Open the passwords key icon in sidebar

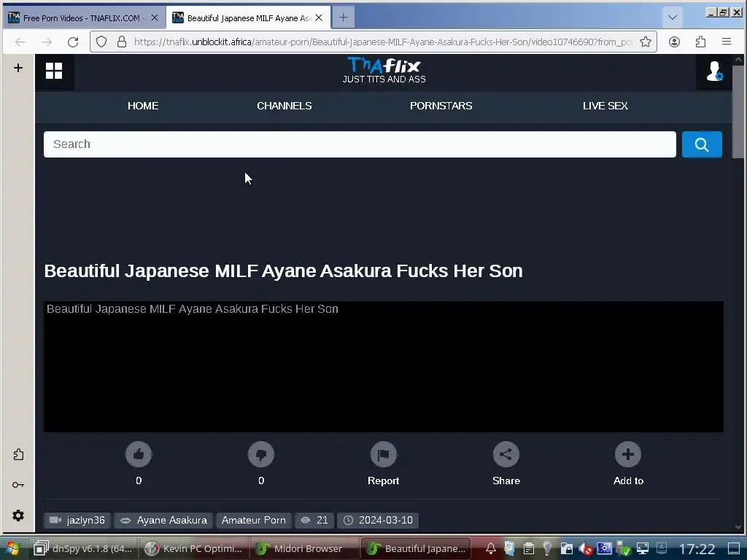pos(18,485)
